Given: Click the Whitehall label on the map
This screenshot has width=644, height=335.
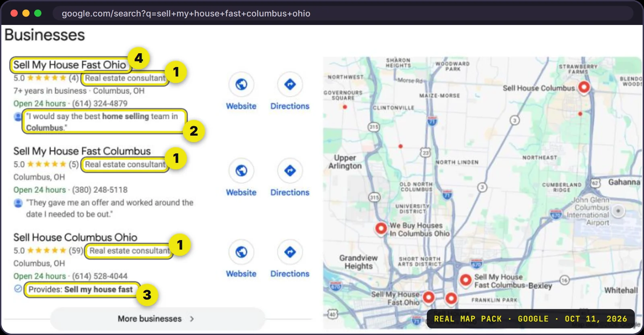Looking at the screenshot, I should point(621,290).
